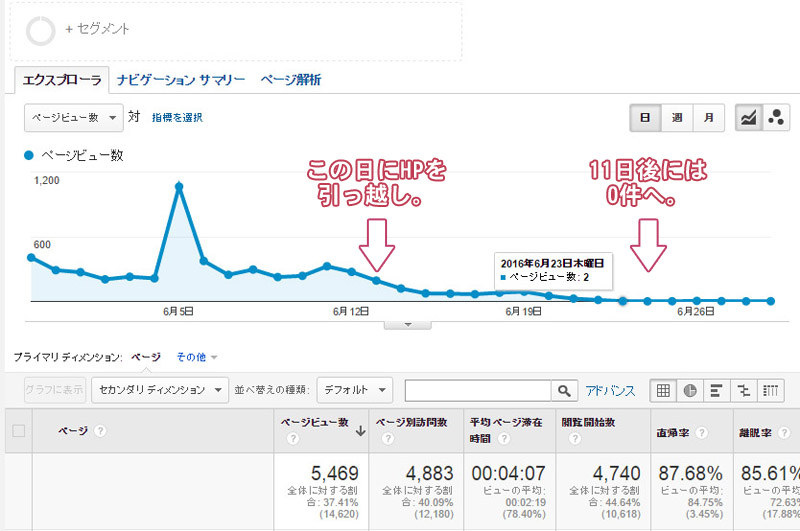Click the 6月12日 axis label
The width and height of the screenshot is (800, 531).
pos(351,311)
